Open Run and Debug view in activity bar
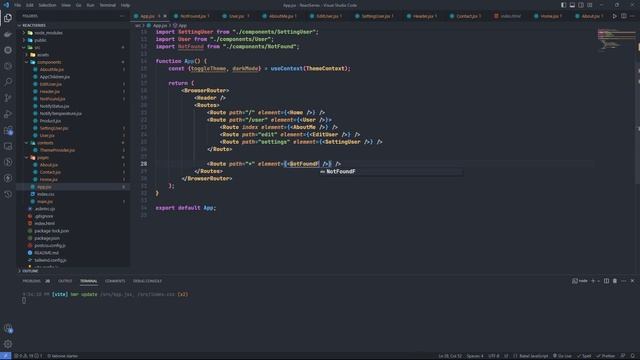Viewport: 640px width, 360px height. coord(8,114)
